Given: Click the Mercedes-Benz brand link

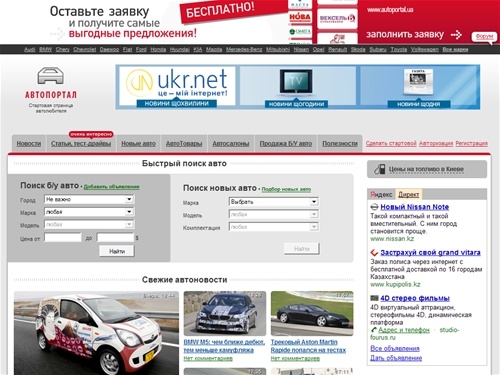Looking at the screenshot, I should pyautogui.click(x=244, y=49).
